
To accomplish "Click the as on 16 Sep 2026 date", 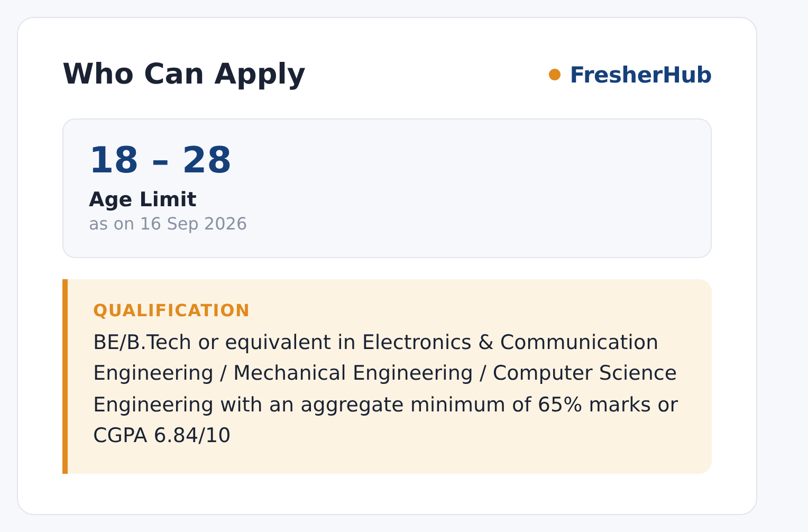I will pyautogui.click(x=168, y=224).
